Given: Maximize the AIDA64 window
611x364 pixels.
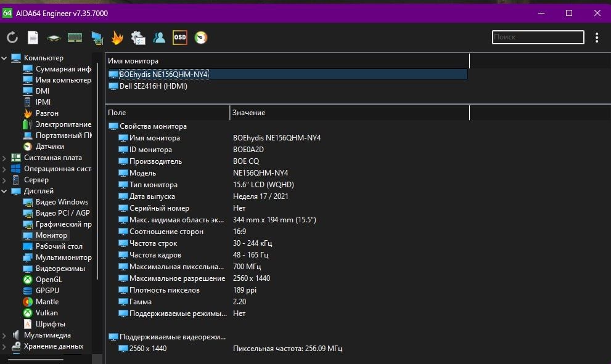Looking at the screenshot, I should pyautogui.click(x=569, y=13).
